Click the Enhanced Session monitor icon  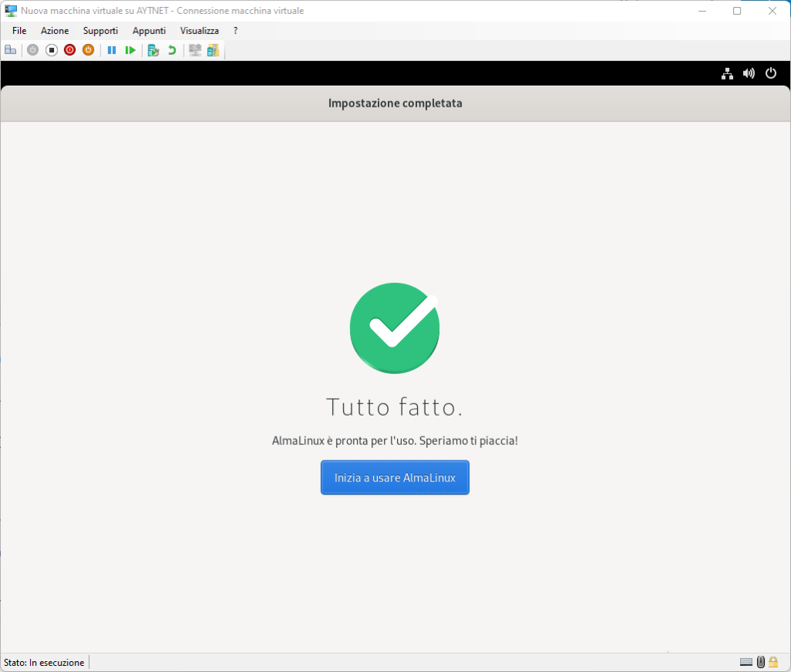pos(195,50)
